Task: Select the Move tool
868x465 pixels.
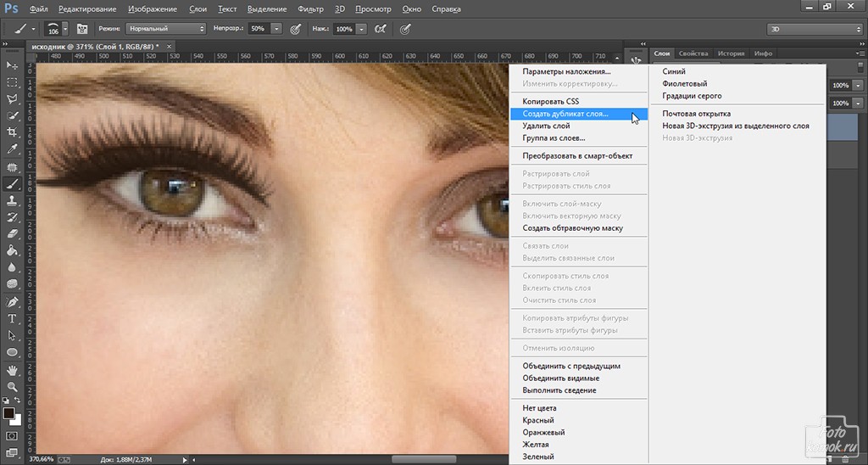Action: point(12,65)
